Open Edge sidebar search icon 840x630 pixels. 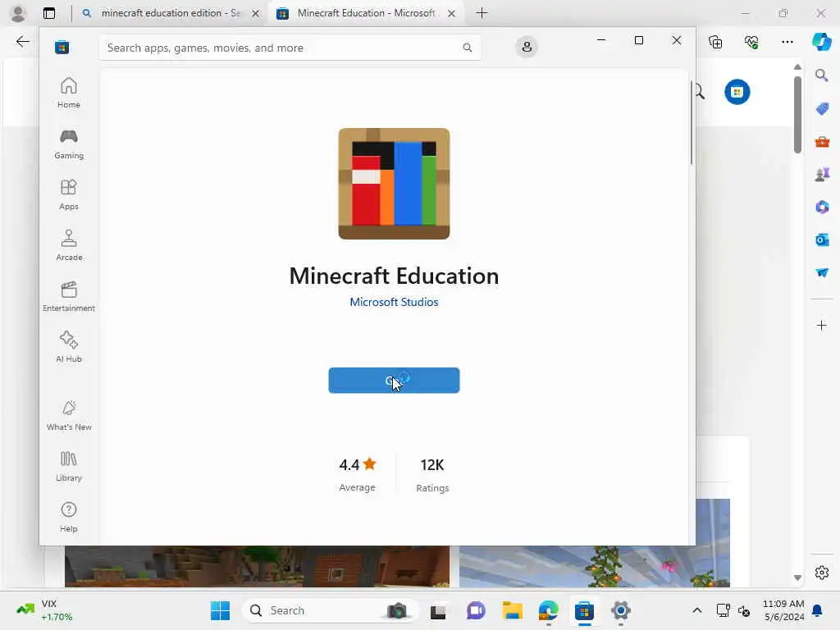(x=822, y=75)
